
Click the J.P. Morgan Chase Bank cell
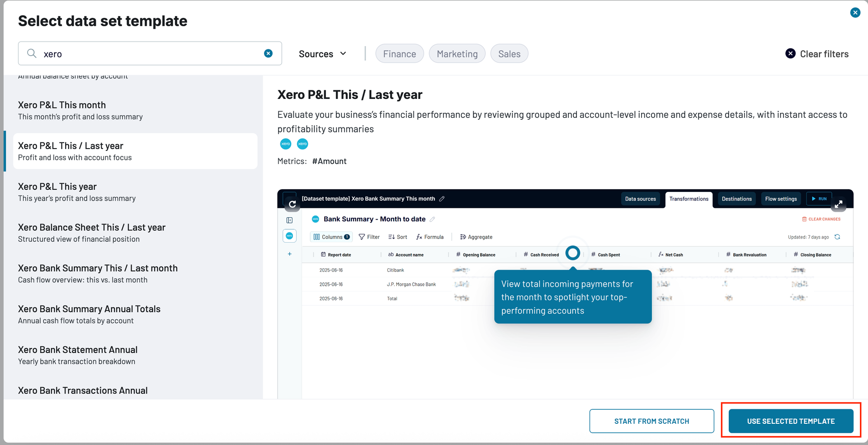tap(411, 284)
